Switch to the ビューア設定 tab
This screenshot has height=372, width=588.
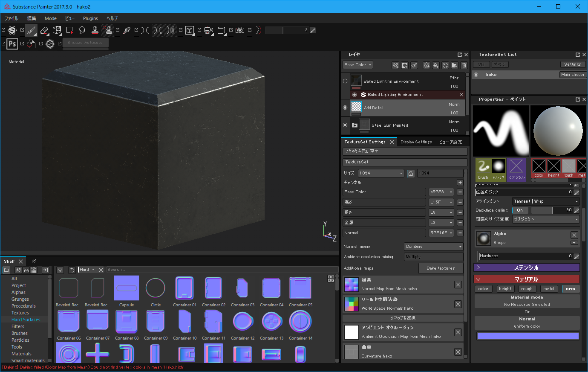click(451, 142)
